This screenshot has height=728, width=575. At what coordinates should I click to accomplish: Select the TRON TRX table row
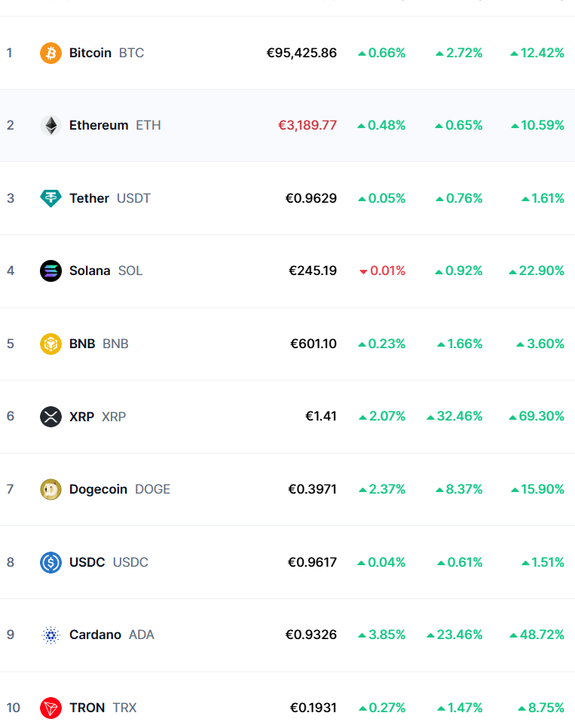click(x=288, y=700)
